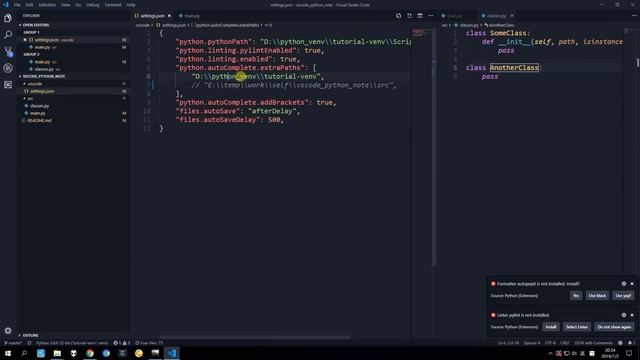
Task: Open the Selection menu
Action: click(47, 5)
